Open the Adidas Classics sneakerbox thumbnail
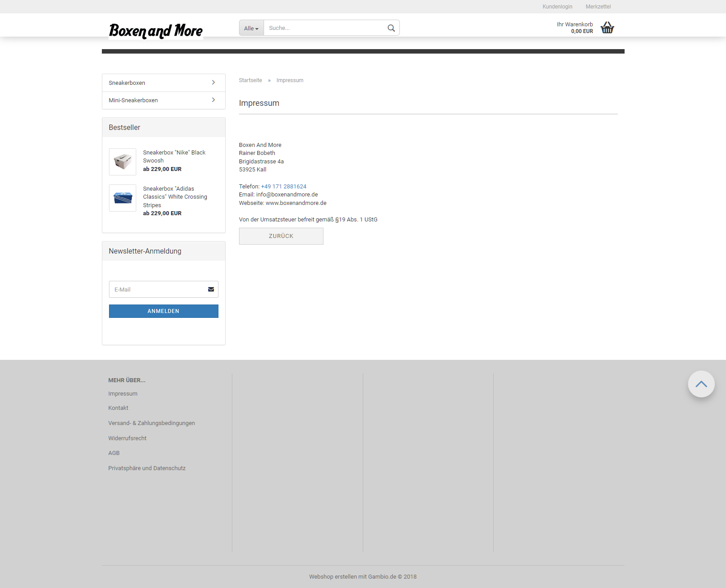 point(122,198)
